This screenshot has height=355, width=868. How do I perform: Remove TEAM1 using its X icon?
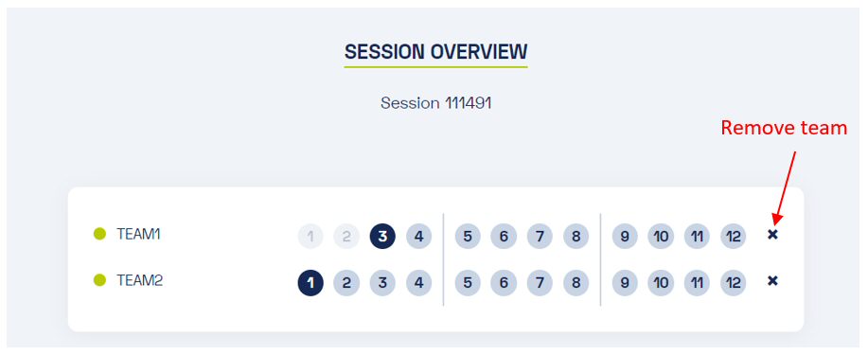click(772, 235)
